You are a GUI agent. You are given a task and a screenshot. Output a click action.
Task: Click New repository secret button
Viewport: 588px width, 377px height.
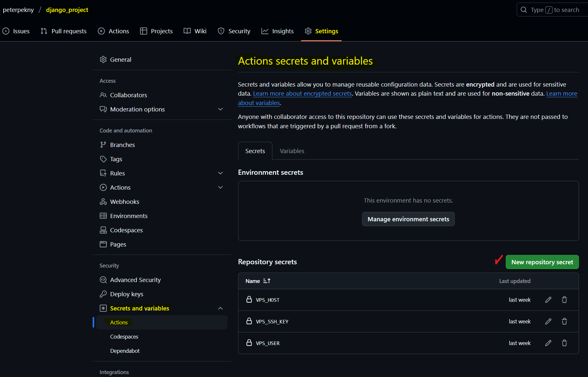pyautogui.click(x=542, y=262)
